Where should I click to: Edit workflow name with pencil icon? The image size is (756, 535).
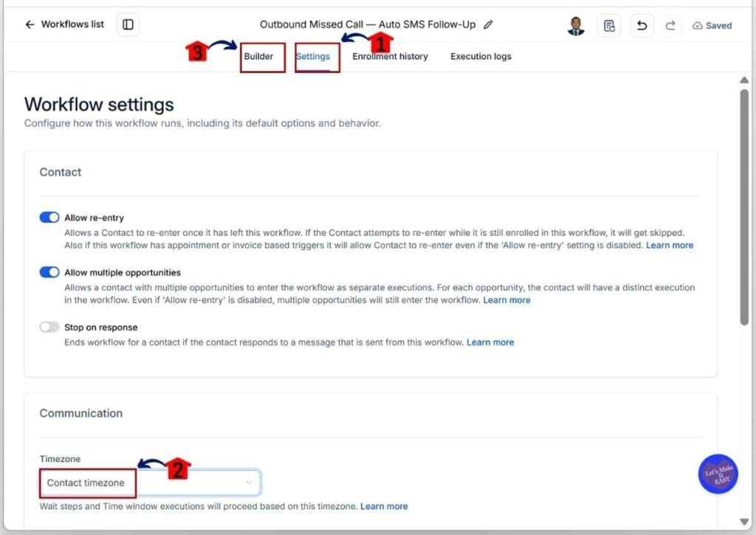[488, 24]
